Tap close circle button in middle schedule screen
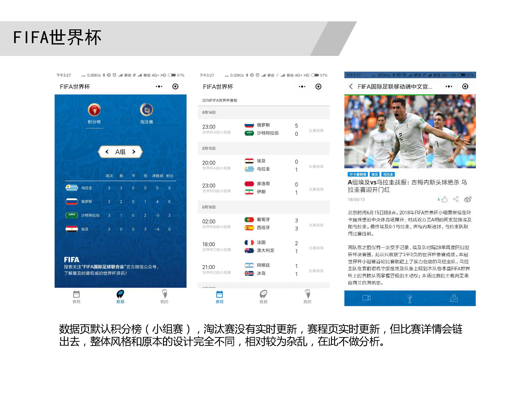 coord(318,87)
